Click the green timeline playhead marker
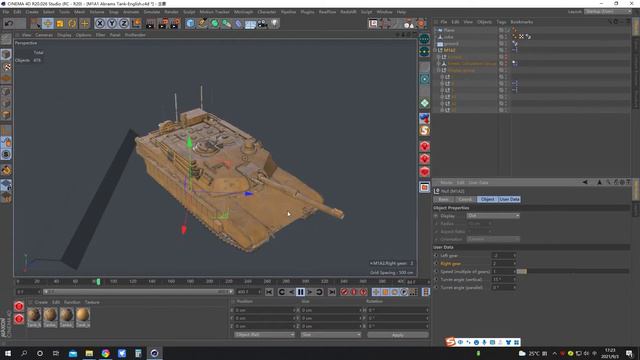Image resolution: width=640 pixels, height=360 pixels. coord(98,282)
